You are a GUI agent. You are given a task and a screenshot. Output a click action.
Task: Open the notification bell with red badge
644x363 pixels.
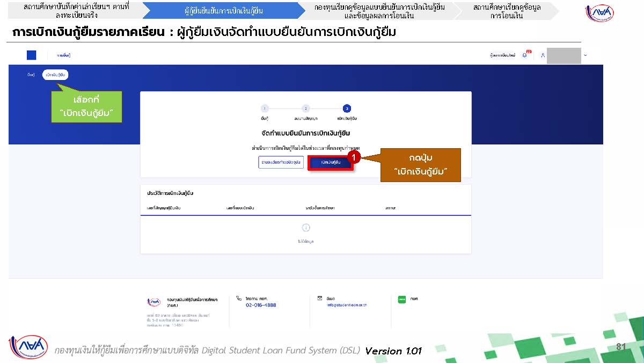click(x=525, y=55)
